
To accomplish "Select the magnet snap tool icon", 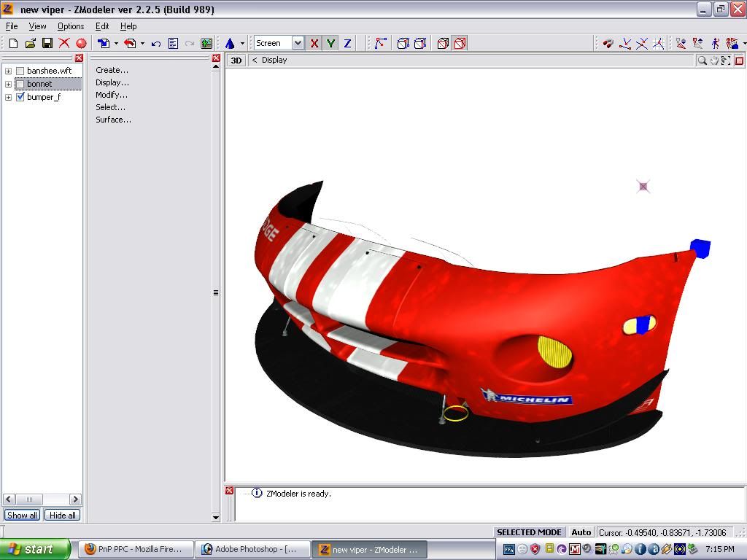I will 608,44.
